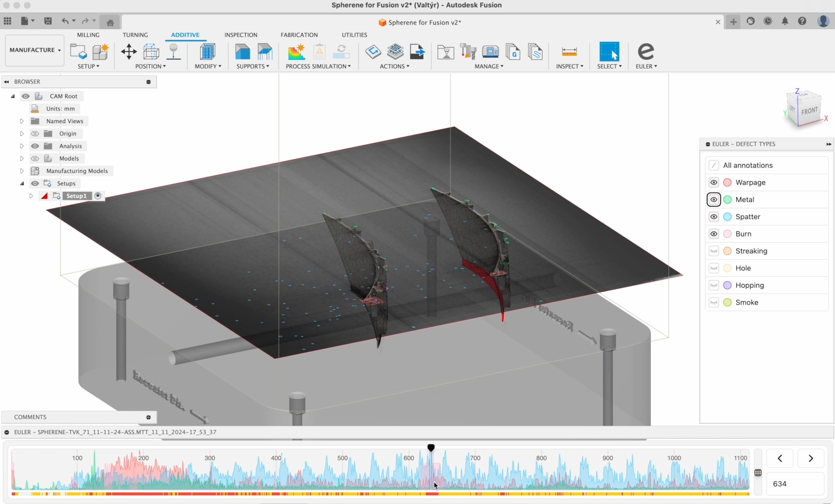Click the Save icon in title toolbar
The width and height of the screenshot is (835, 504).
click(x=48, y=21)
